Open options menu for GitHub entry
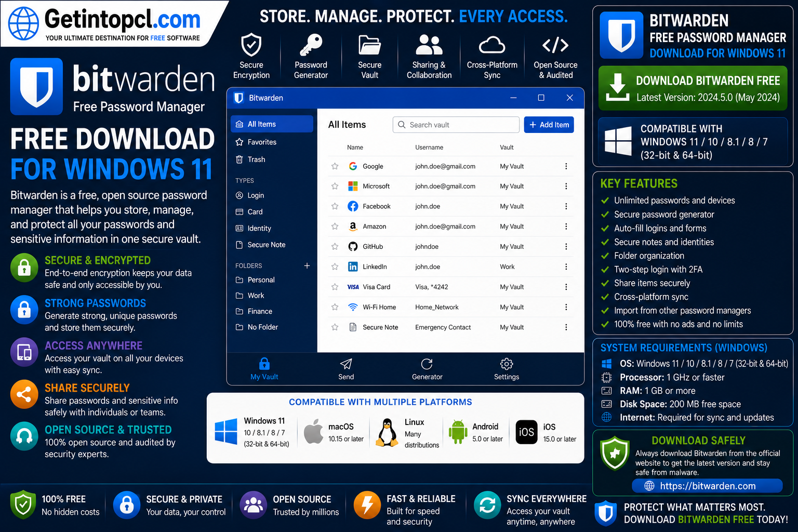Screen dimensions: 798x532 (x=566, y=247)
